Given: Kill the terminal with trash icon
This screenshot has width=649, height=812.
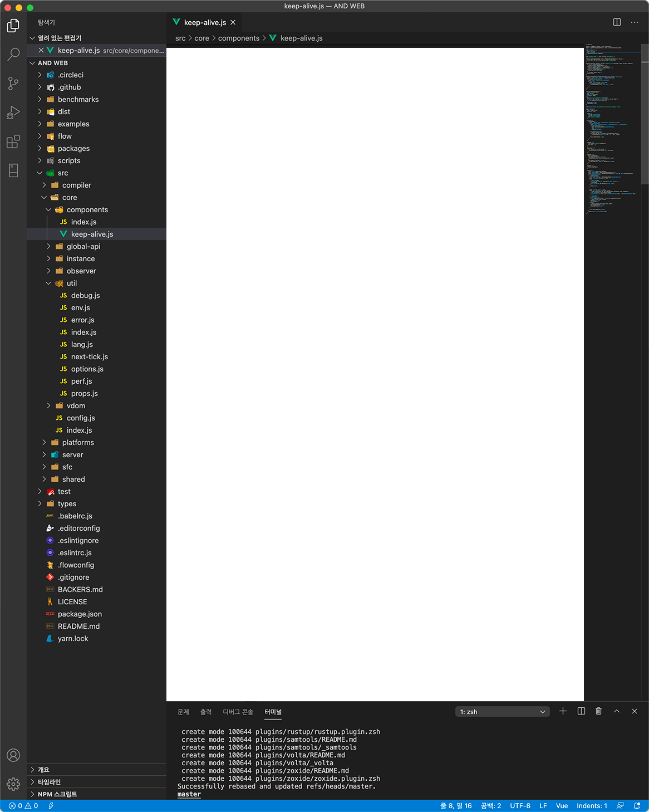Looking at the screenshot, I should click(598, 711).
